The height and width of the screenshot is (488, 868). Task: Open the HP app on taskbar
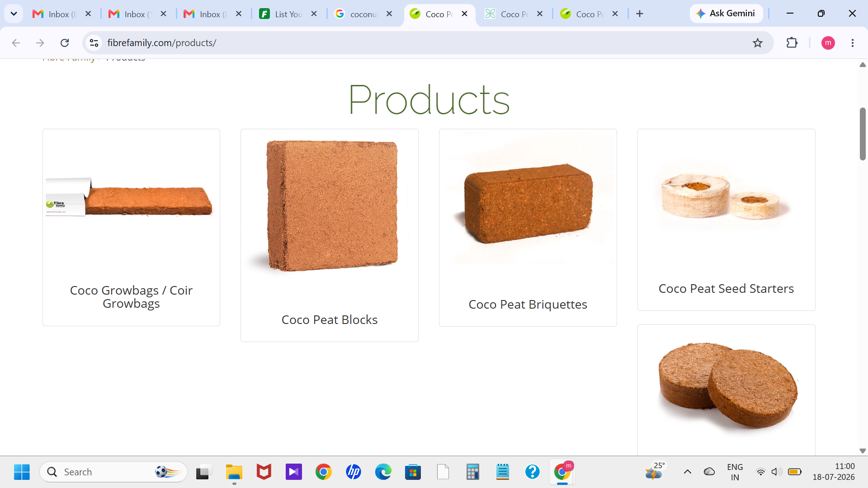[x=354, y=472]
